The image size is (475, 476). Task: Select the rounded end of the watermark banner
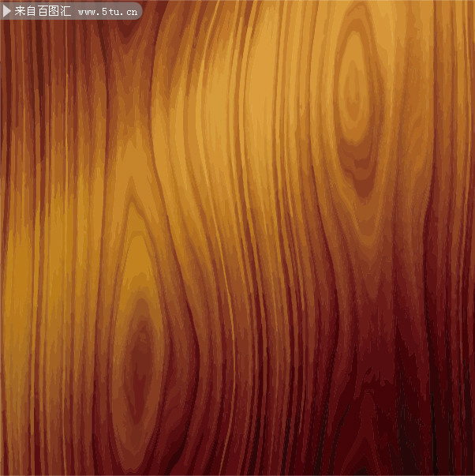(x=138, y=11)
